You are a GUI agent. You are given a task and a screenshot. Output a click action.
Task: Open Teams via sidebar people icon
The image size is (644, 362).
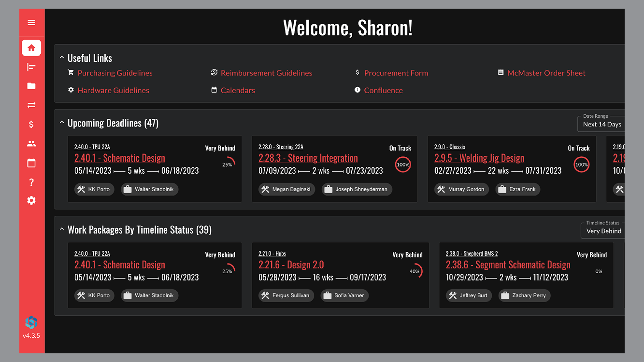click(31, 144)
